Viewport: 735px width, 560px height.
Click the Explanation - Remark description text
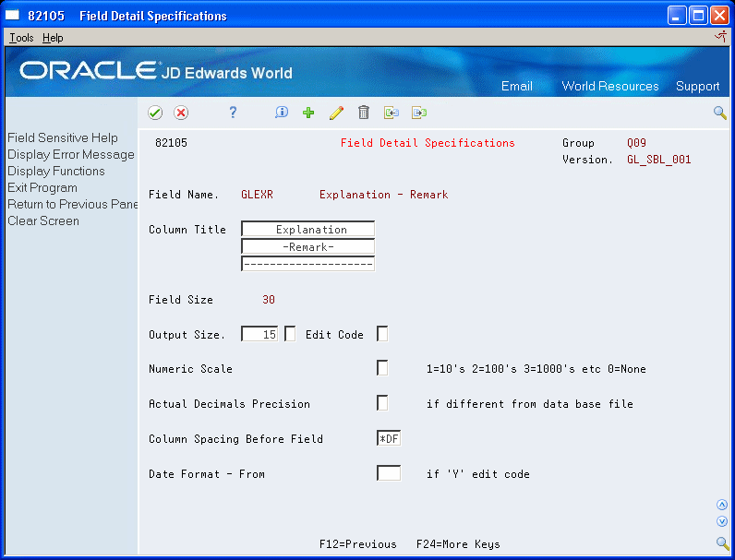pyautogui.click(x=383, y=195)
